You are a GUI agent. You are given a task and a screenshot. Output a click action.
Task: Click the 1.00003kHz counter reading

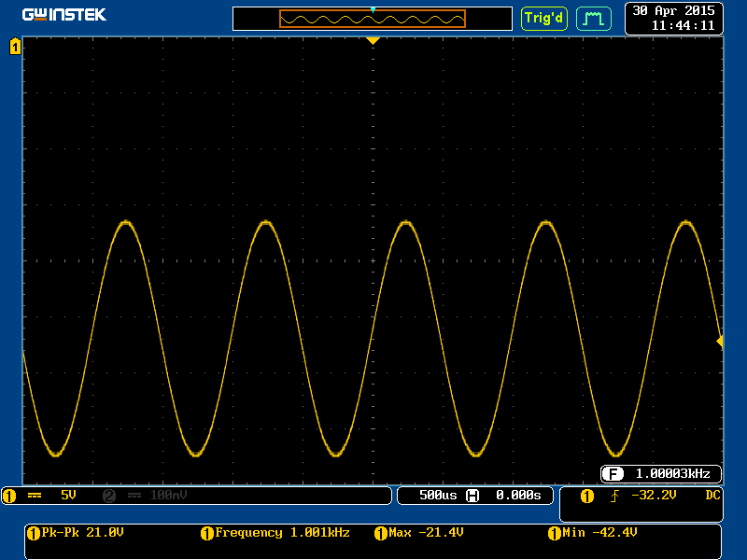(x=672, y=474)
